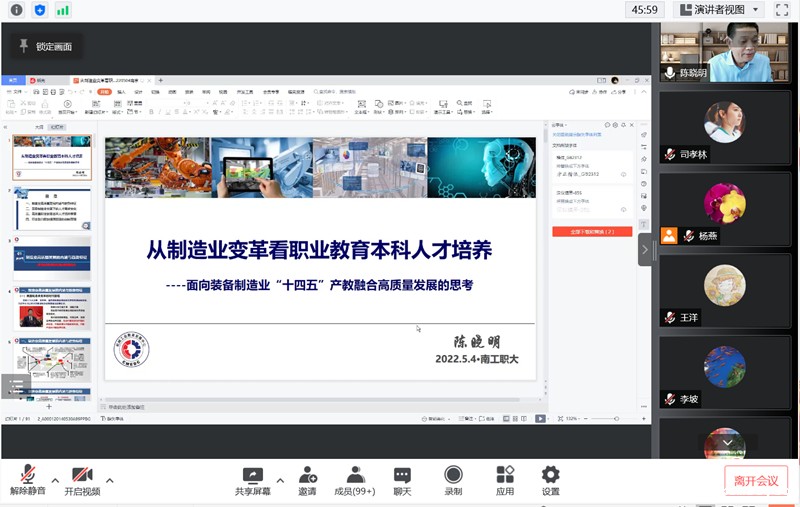
Task: Click the red 离开会议 button
Action: (755, 481)
